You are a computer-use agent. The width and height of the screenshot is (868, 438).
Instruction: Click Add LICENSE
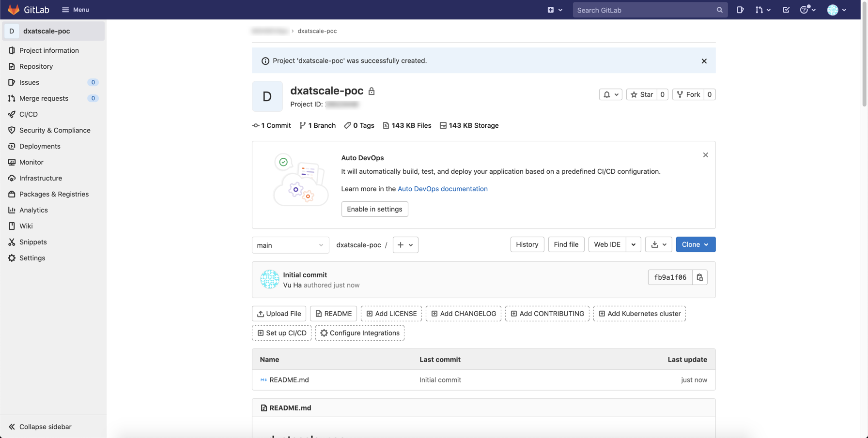point(391,314)
